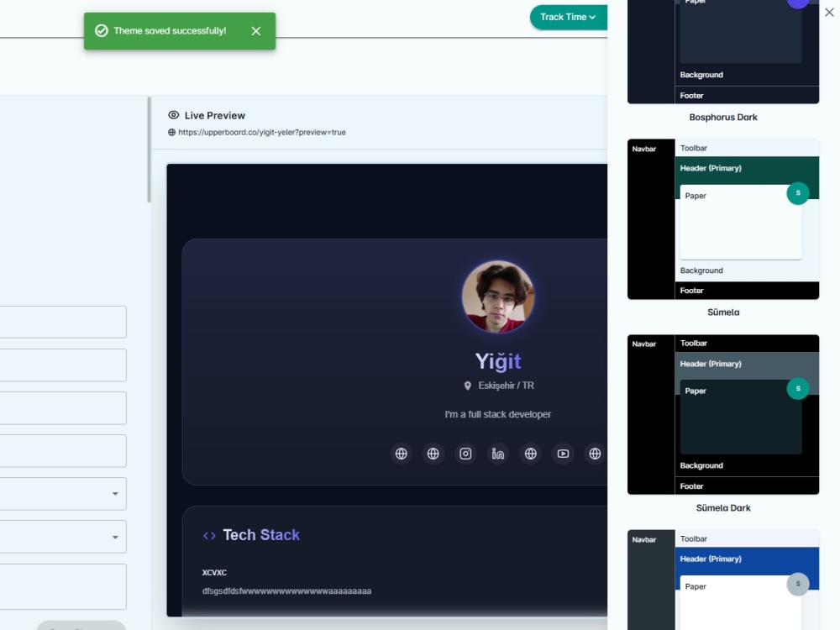Open the LinkedIn profile icon
The image size is (840, 630).
498,454
